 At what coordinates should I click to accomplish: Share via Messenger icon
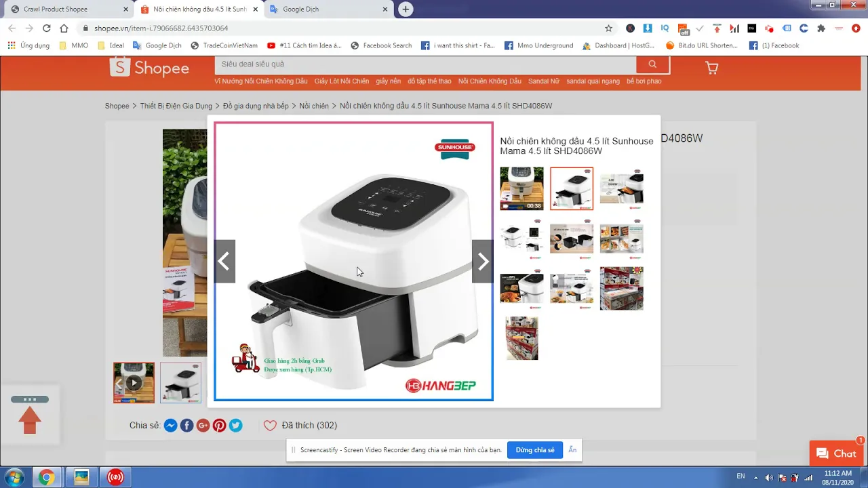tap(171, 426)
